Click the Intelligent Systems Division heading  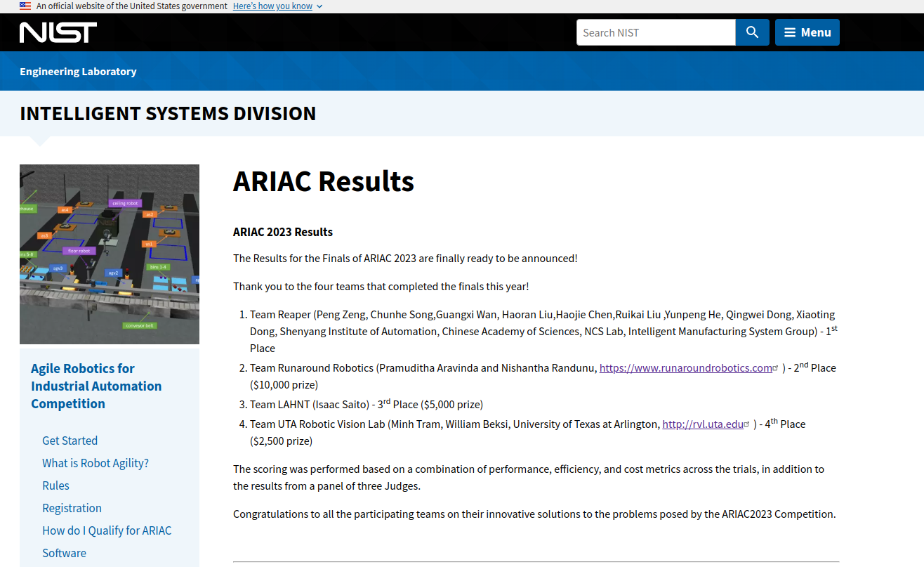click(x=168, y=113)
